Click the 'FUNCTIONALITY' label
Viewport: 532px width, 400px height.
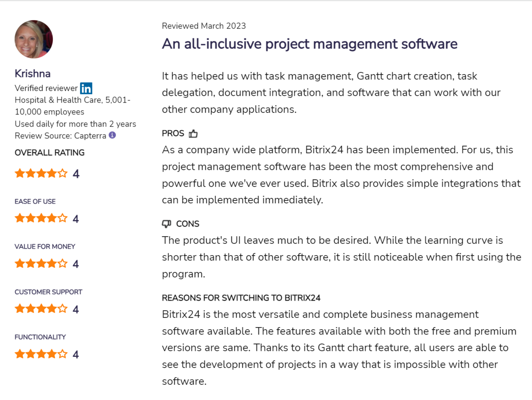[40, 337]
